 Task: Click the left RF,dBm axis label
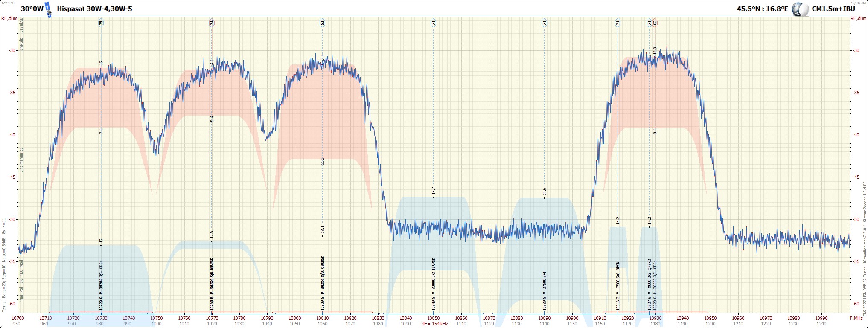(9, 18)
